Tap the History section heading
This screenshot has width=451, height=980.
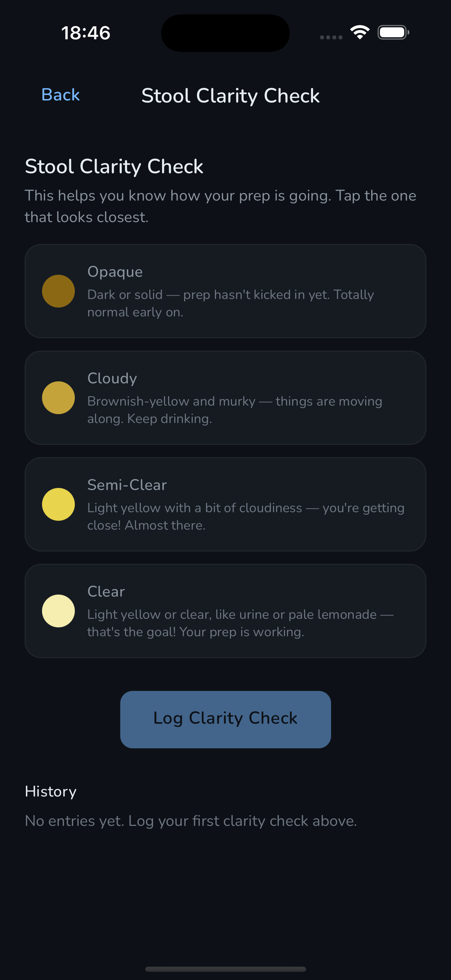click(x=51, y=791)
